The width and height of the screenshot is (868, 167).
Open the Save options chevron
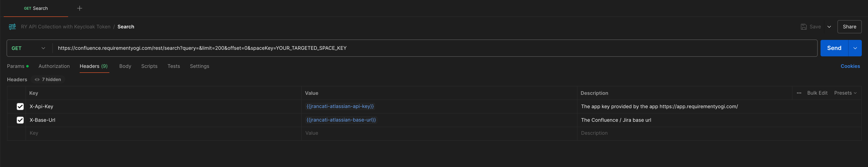(829, 27)
